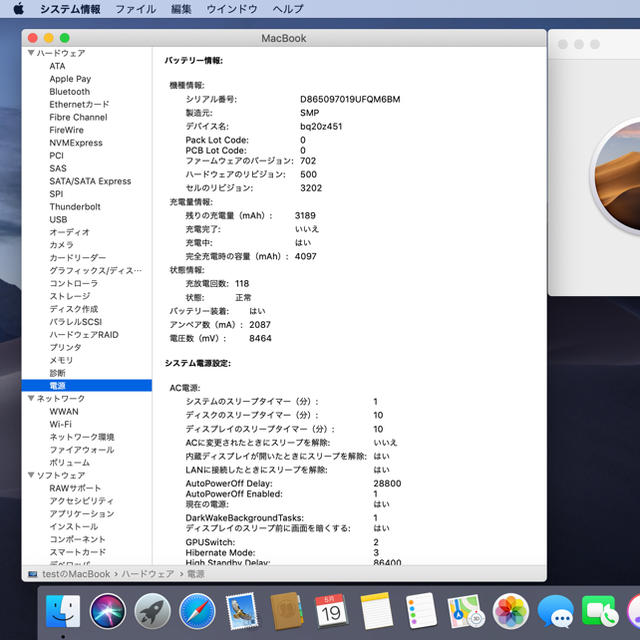Select USB in the sidebar
This screenshot has width=640, height=640.
click(58, 220)
